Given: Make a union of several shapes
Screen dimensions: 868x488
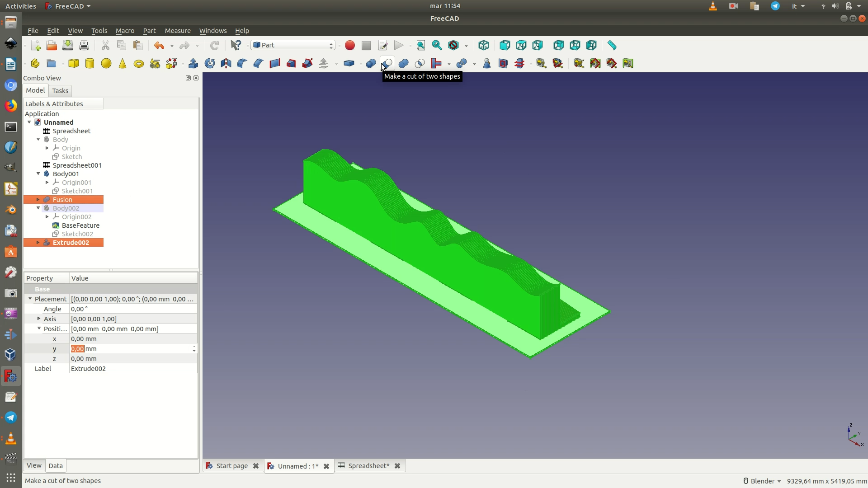Looking at the screenshot, I should click(404, 64).
